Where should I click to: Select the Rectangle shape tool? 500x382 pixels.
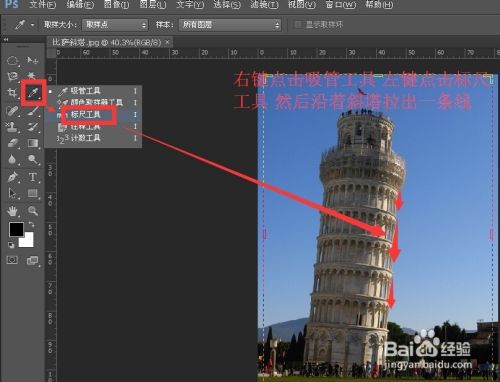(32, 193)
